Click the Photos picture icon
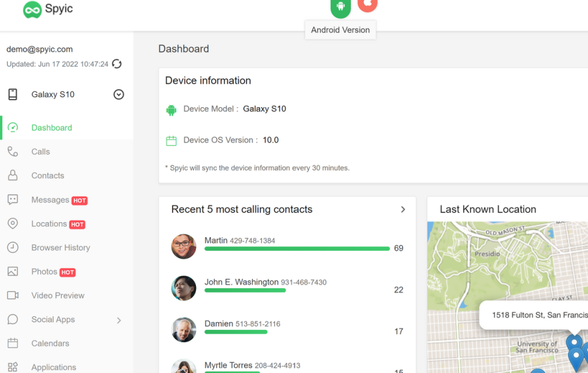The height and width of the screenshot is (373, 588). pyautogui.click(x=13, y=271)
